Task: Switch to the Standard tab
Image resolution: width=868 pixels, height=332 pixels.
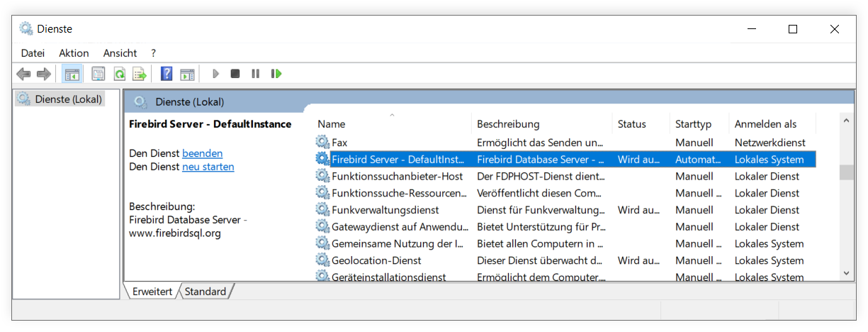Action: pyautogui.click(x=205, y=292)
